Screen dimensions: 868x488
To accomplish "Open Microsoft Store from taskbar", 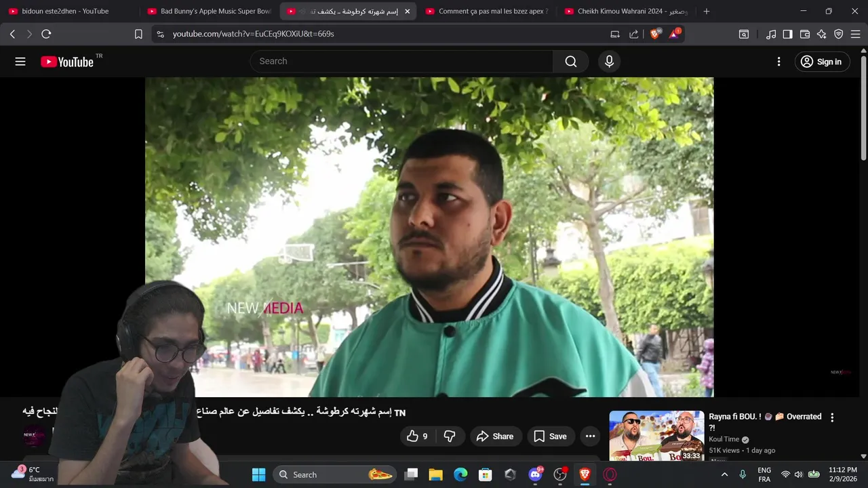I will coord(485,474).
